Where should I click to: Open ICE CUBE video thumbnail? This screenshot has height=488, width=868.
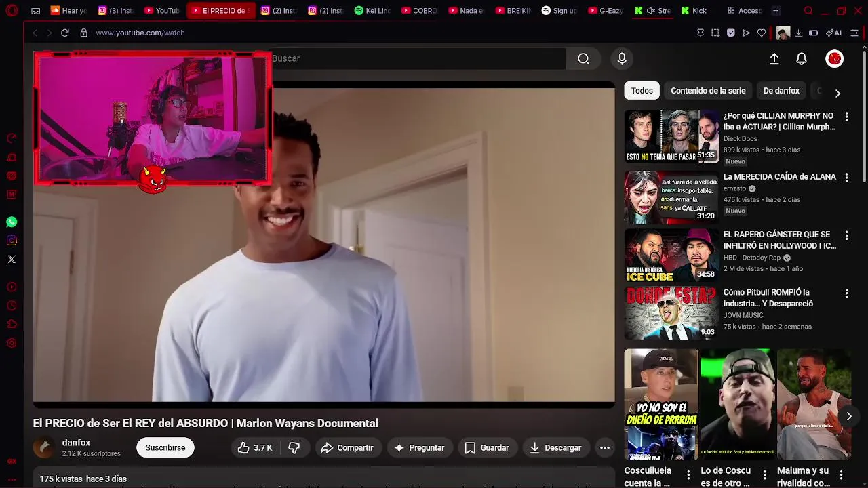[671, 256]
